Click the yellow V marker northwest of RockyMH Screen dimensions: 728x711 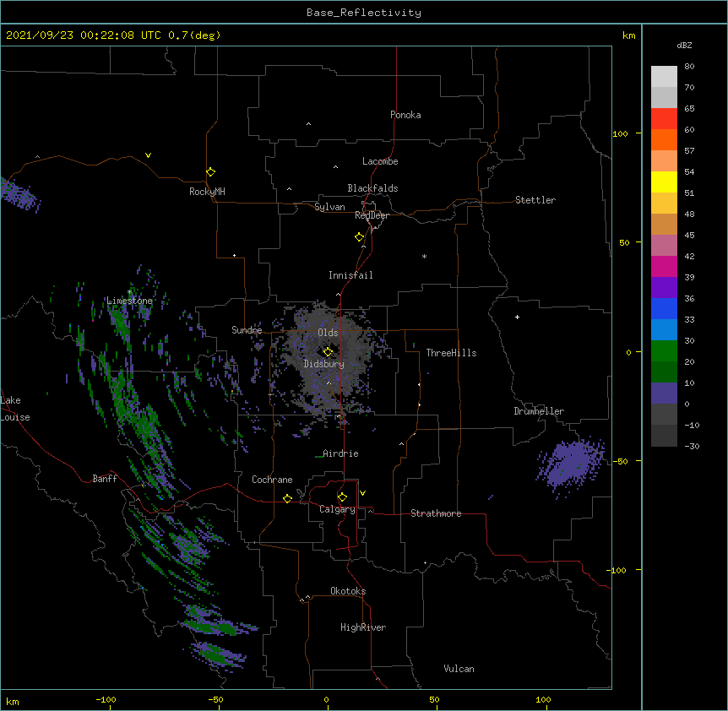[x=148, y=155]
